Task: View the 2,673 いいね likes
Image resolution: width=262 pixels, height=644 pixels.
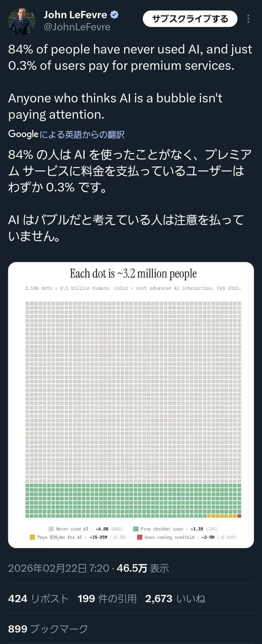Action: (174, 599)
